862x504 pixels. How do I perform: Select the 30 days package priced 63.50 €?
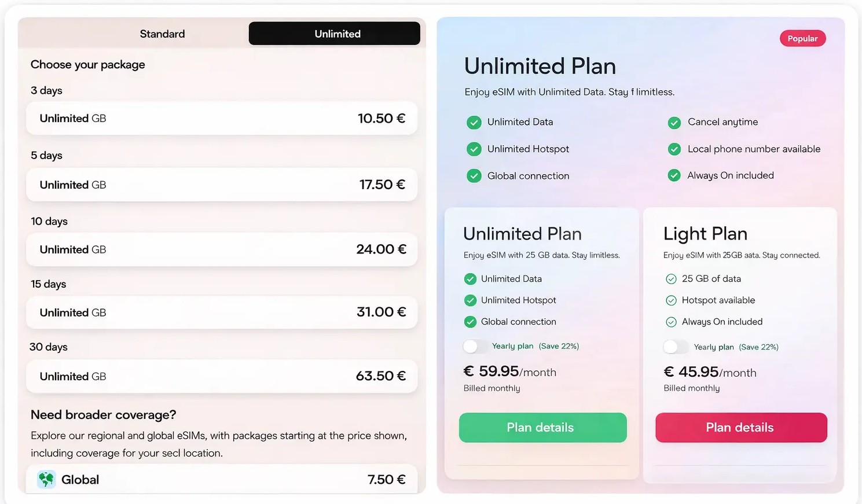pyautogui.click(x=222, y=376)
